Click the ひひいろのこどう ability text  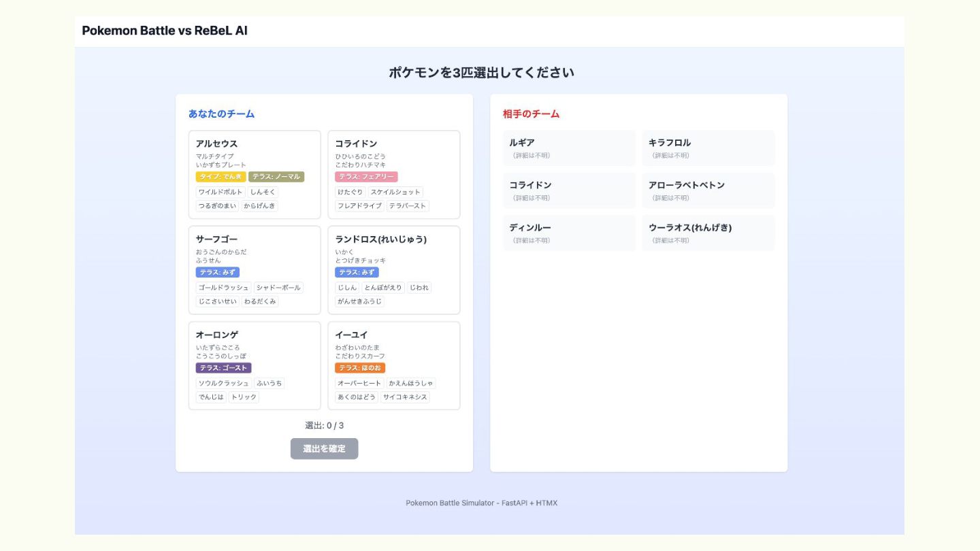(x=360, y=156)
